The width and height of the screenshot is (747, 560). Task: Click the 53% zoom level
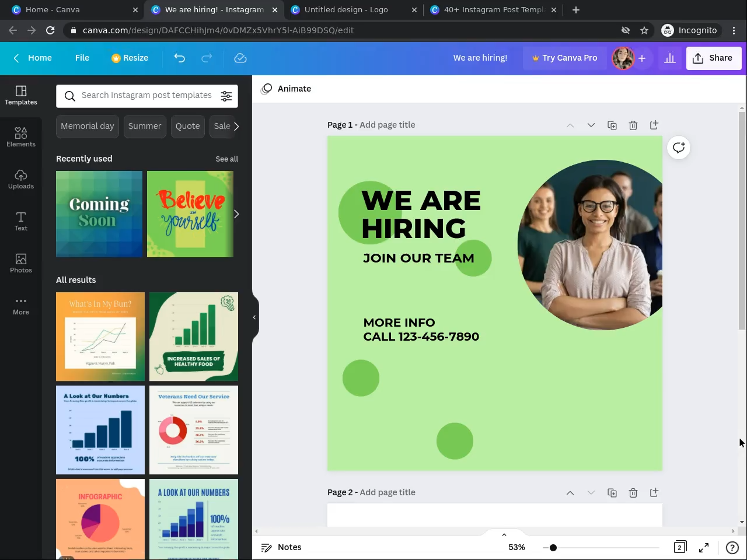pos(516,547)
